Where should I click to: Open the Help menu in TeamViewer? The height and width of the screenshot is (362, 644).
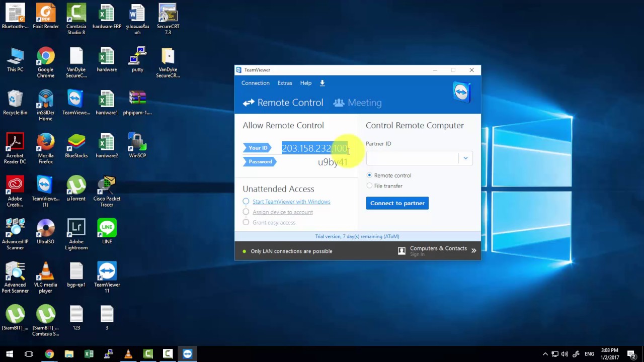point(306,83)
